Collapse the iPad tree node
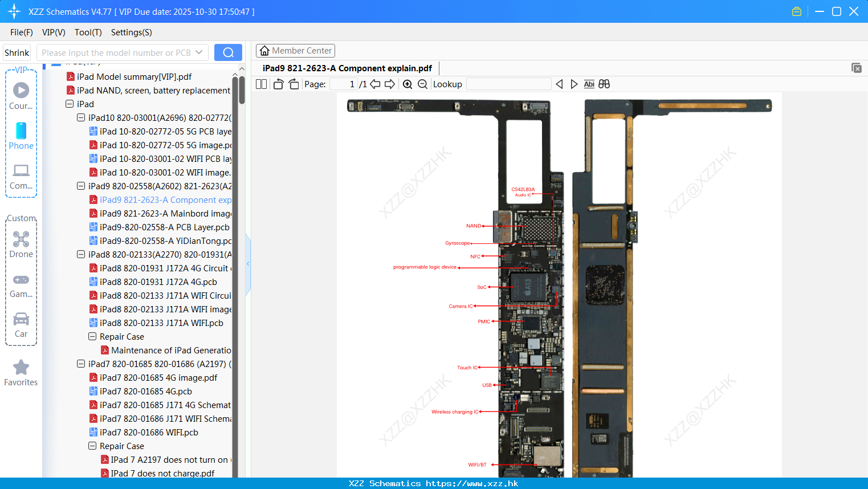 [x=70, y=104]
